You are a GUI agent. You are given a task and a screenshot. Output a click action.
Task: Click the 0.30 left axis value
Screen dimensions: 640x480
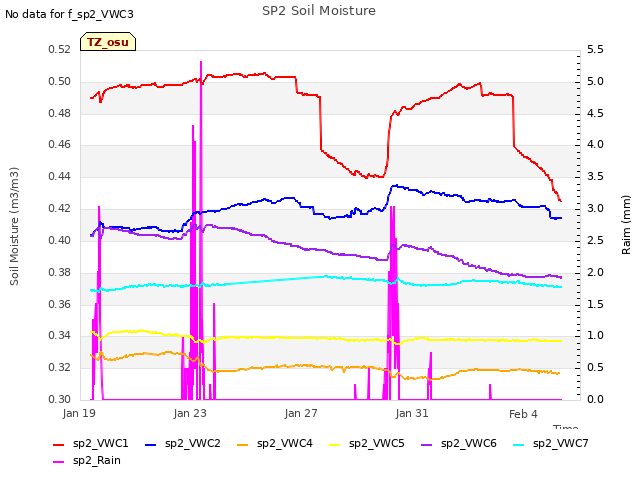click(x=60, y=399)
